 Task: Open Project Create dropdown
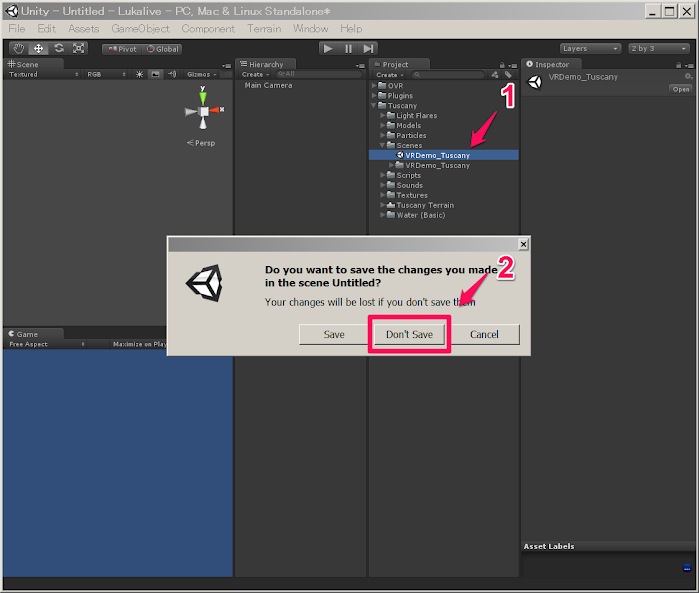coord(390,75)
